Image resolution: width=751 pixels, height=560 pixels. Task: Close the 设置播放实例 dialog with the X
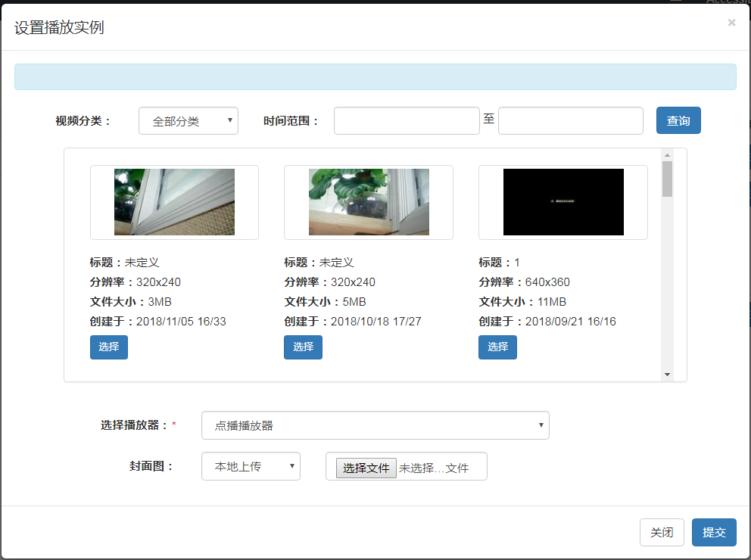[x=731, y=23]
